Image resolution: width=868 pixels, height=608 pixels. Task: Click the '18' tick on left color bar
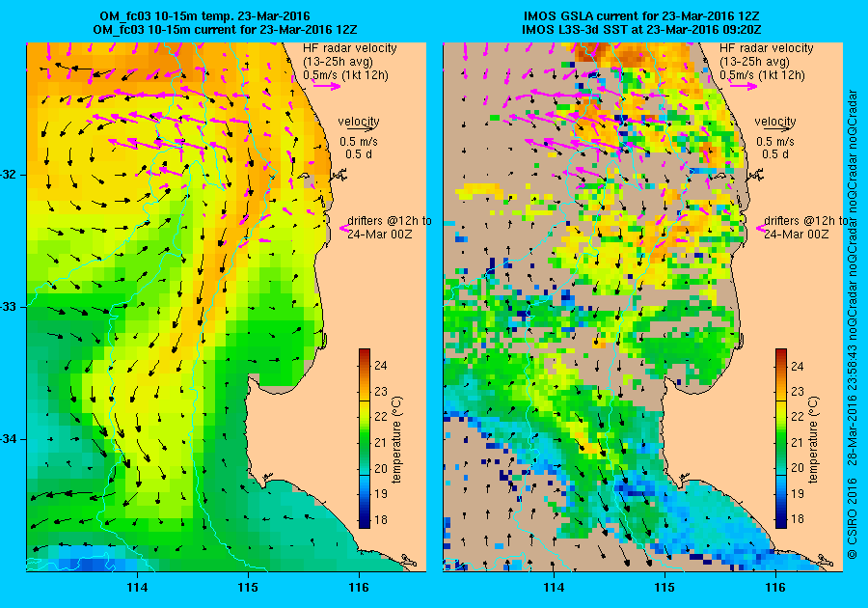pyautogui.click(x=380, y=519)
